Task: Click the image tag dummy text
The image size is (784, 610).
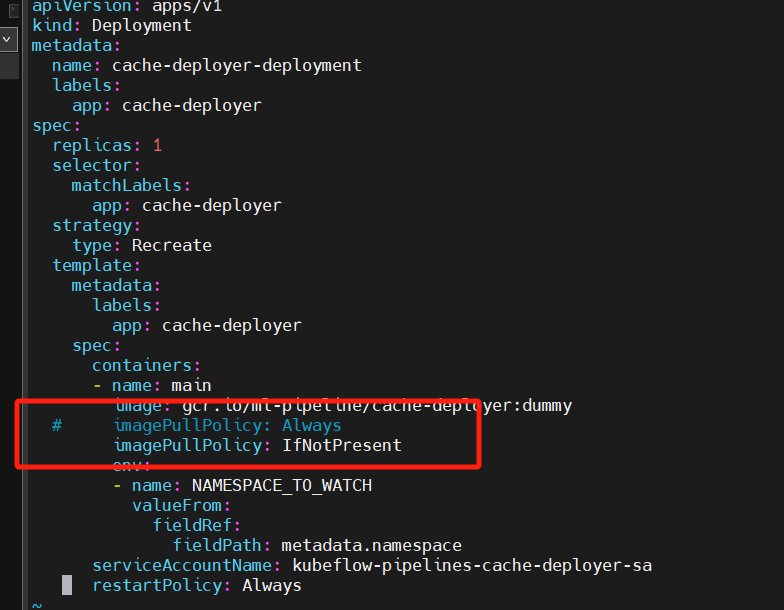Action: (x=547, y=406)
